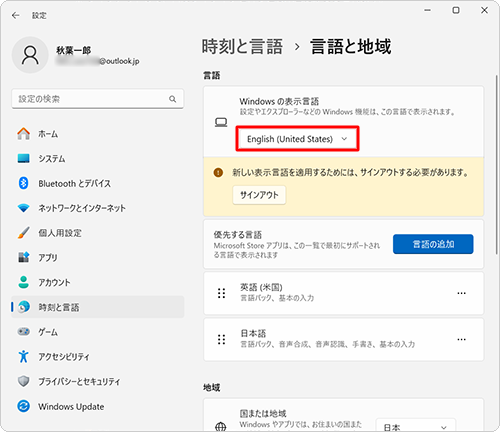Click the search magnifier icon
The width and height of the screenshot is (500, 432).
pos(172,99)
